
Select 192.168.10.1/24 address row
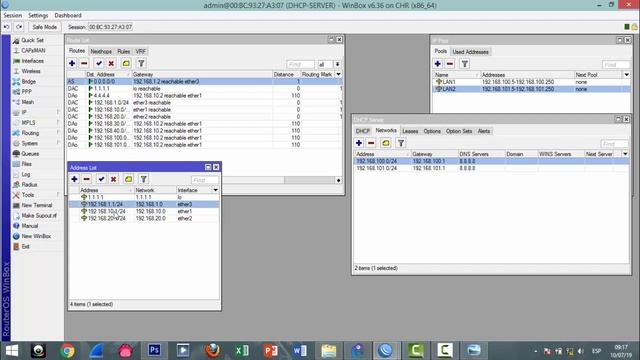coord(144,211)
